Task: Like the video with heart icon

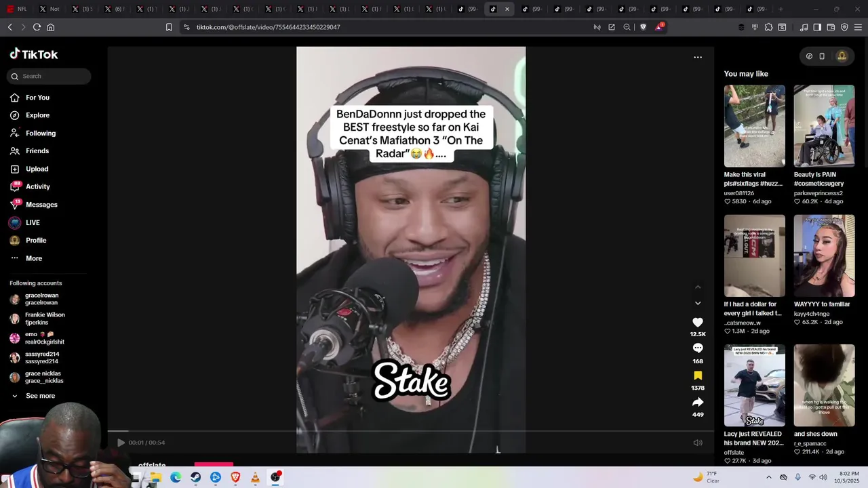Action: pyautogui.click(x=698, y=323)
